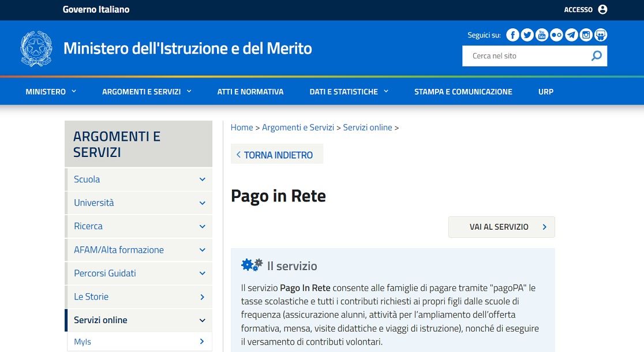Open the Università sidebar link
This screenshot has height=352, width=644.
coord(93,203)
